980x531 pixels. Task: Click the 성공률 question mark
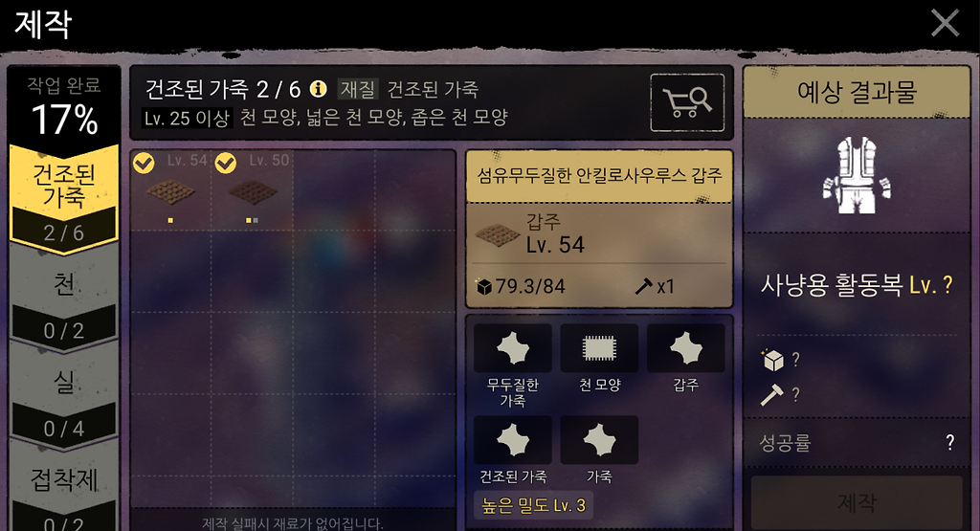[x=950, y=442]
